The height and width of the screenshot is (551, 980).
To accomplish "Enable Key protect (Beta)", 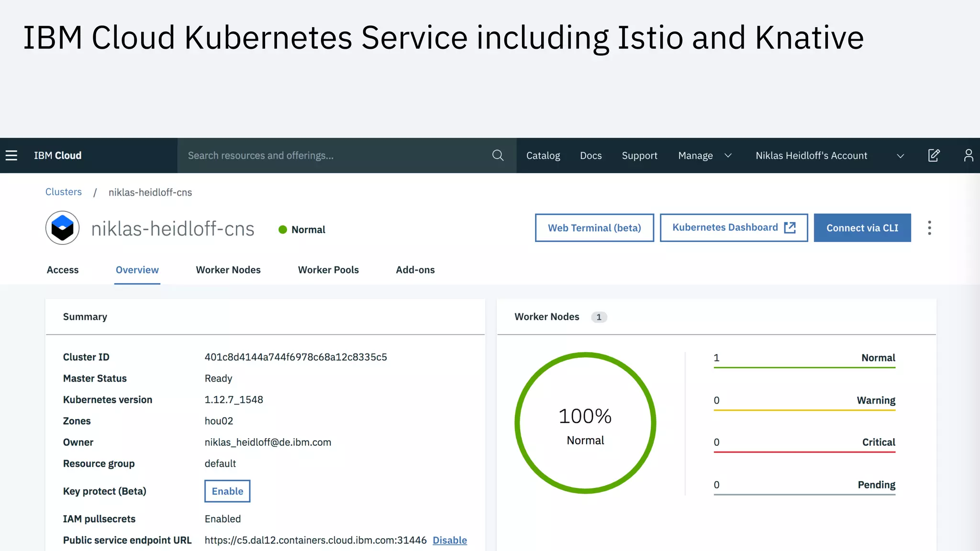I will [x=227, y=491].
